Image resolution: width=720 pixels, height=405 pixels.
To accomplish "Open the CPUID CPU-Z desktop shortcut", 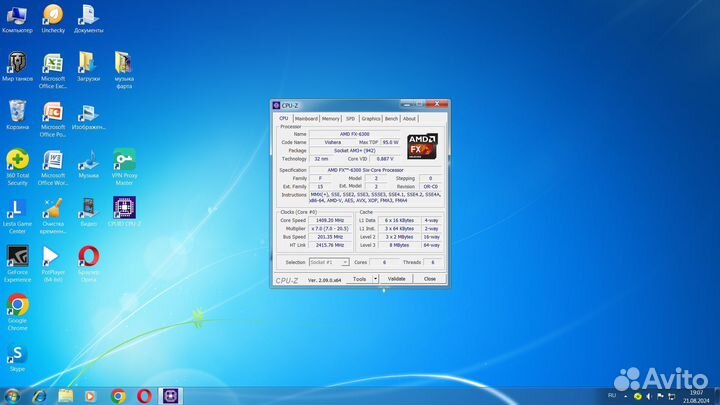I will [x=124, y=208].
